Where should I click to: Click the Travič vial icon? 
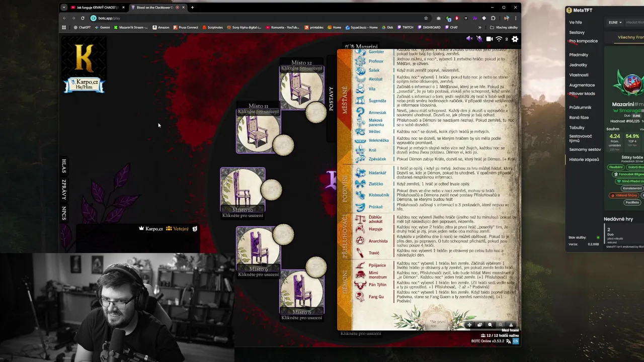click(360, 253)
